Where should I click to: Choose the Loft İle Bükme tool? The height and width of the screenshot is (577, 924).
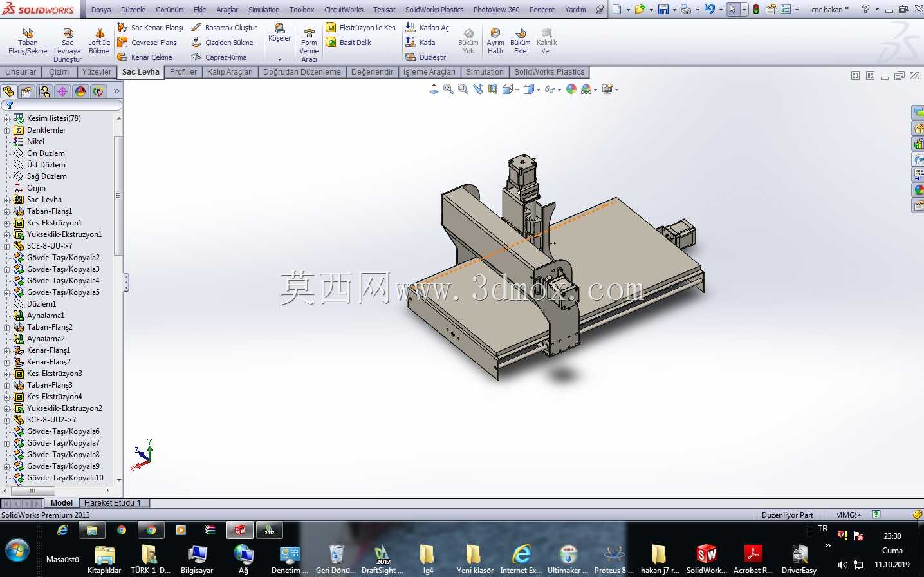coord(99,41)
